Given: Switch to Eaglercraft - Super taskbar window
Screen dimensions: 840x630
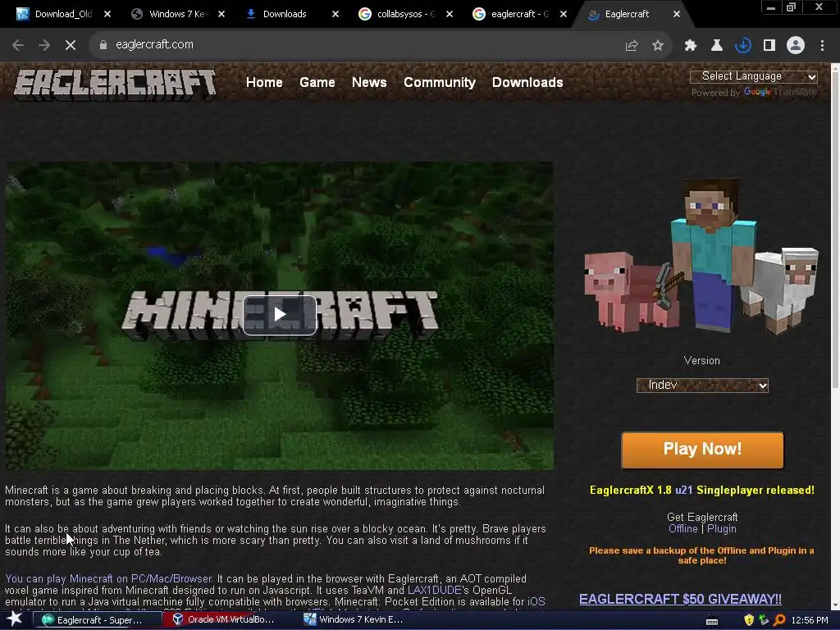Looking at the screenshot, I should [x=98, y=620].
